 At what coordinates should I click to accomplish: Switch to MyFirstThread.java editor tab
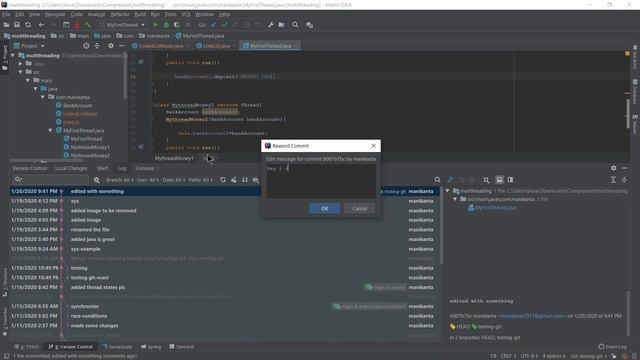[270, 46]
